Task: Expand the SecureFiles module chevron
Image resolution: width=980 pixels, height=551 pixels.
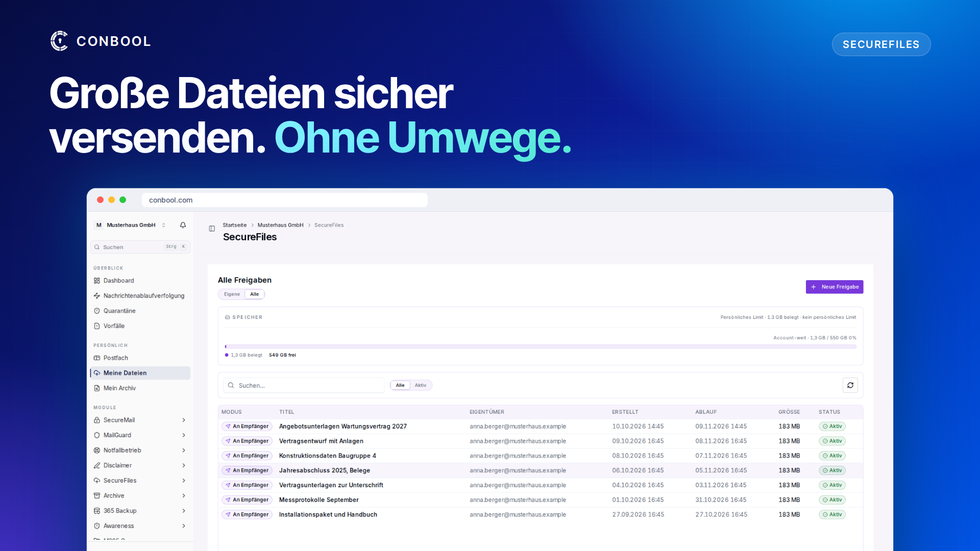Action: [x=184, y=481]
